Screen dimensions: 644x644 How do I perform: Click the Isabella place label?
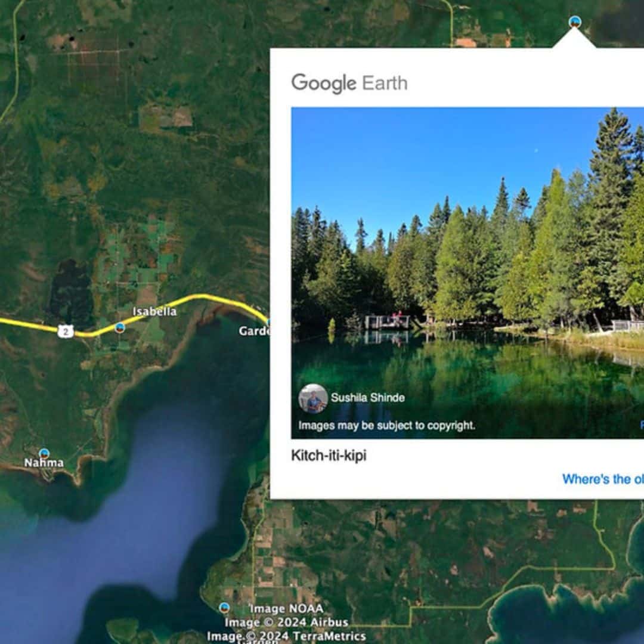154,311
